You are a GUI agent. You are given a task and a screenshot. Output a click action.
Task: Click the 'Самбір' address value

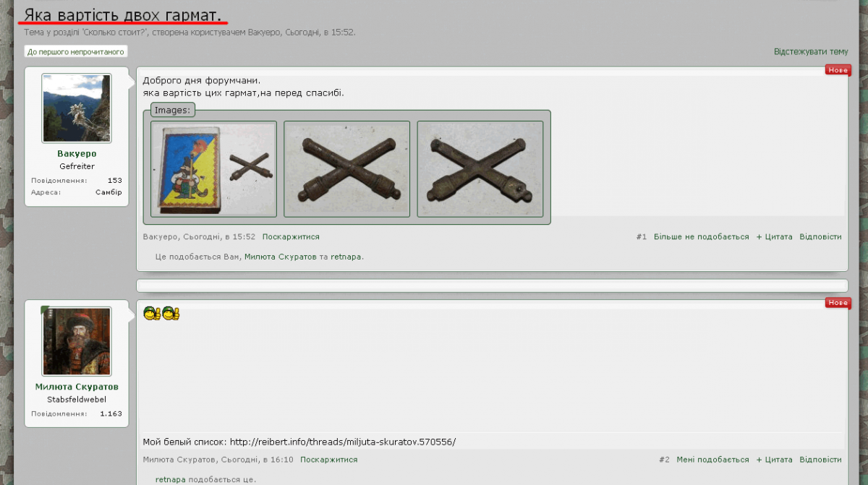[109, 192]
